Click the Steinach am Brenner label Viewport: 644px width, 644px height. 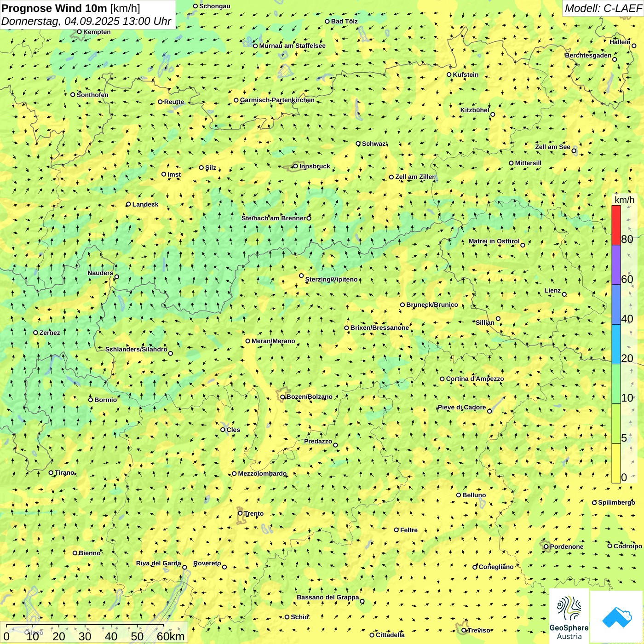tap(274, 218)
